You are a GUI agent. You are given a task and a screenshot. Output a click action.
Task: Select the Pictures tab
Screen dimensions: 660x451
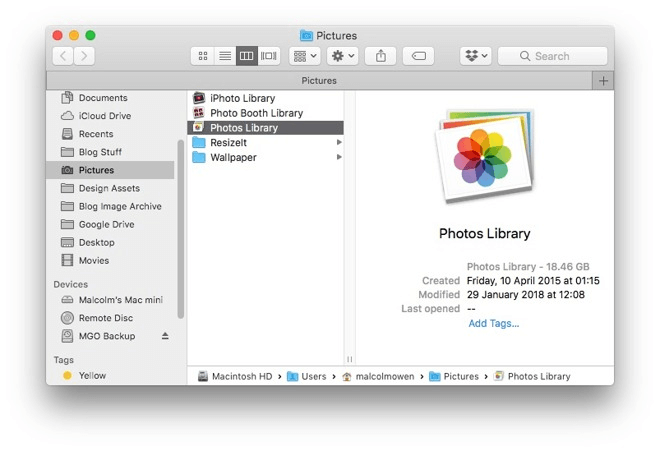tap(319, 80)
